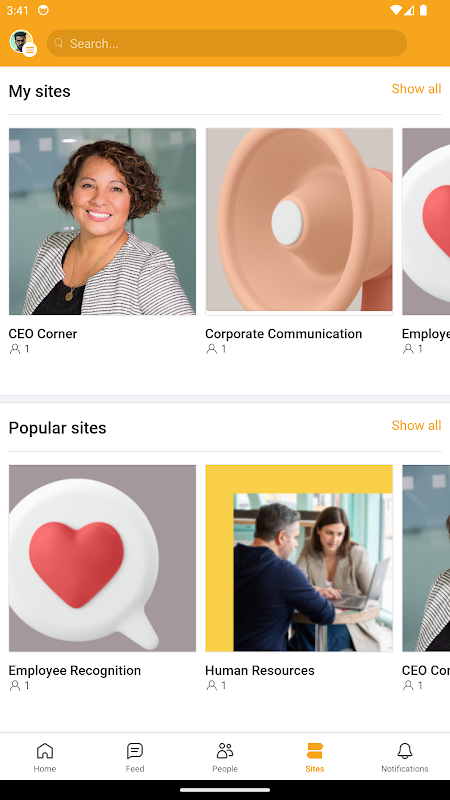This screenshot has width=450, height=800.
Task: Open Employee Recognition heart thumbnail
Action: [103, 558]
